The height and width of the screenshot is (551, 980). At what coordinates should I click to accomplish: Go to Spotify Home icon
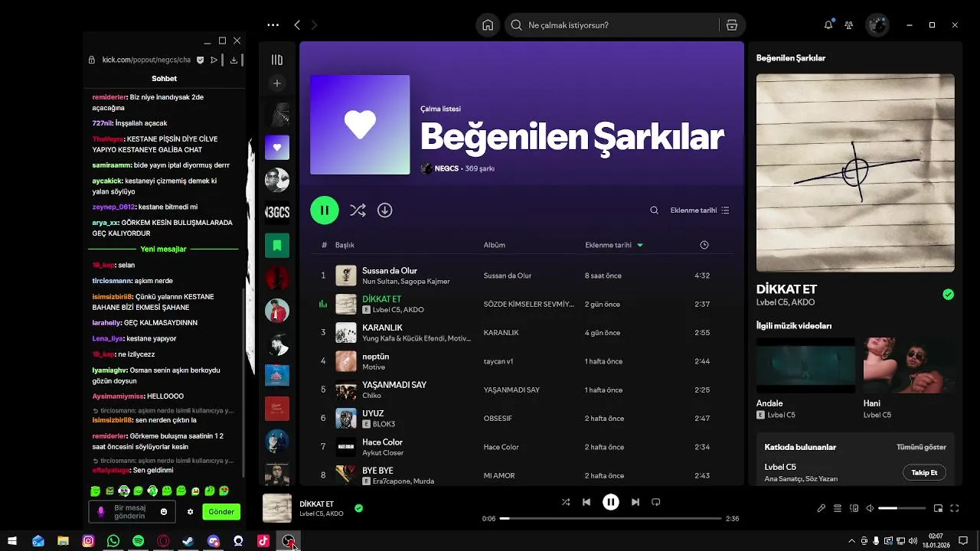[488, 25]
